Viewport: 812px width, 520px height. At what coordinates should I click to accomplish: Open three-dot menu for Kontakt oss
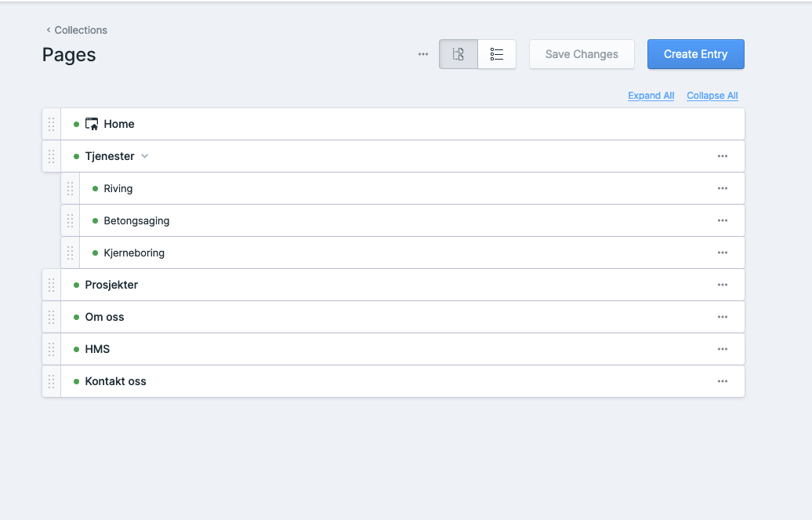pyautogui.click(x=722, y=381)
